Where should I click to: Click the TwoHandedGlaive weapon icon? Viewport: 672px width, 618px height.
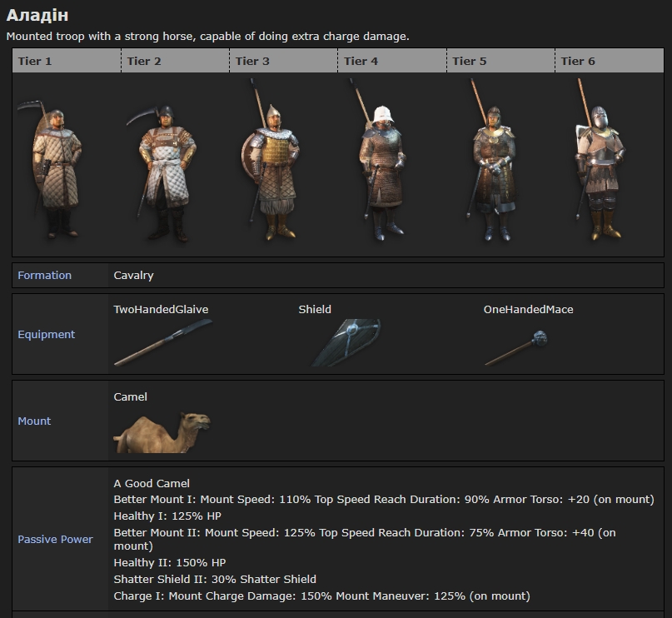pyautogui.click(x=162, y=343)
